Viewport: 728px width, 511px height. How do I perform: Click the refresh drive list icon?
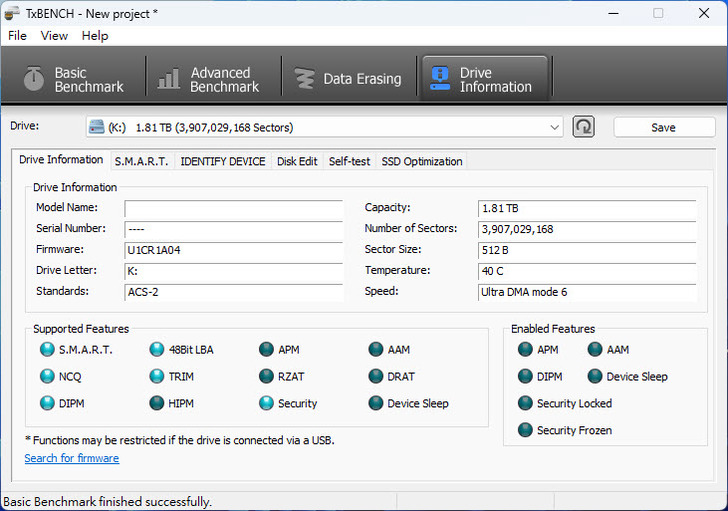(583, 127)
